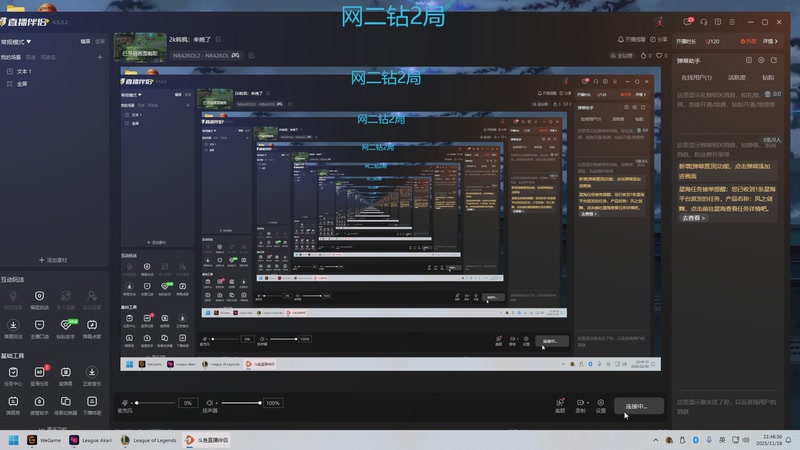Open messages icon with red badge
The width and height of the screenshot is (800, 450).
(688, 22)
